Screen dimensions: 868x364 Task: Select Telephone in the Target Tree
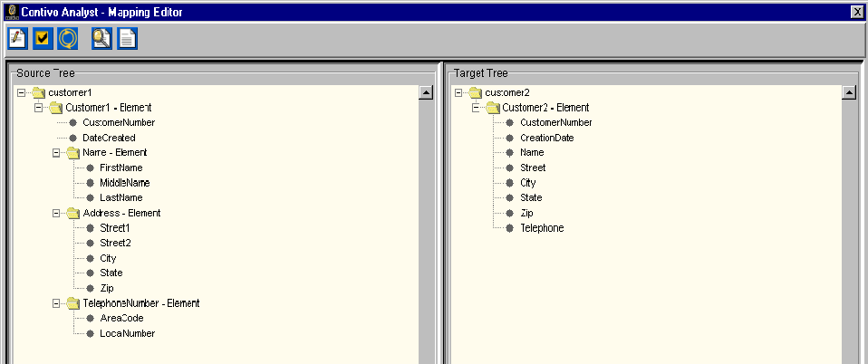[542, 228]
